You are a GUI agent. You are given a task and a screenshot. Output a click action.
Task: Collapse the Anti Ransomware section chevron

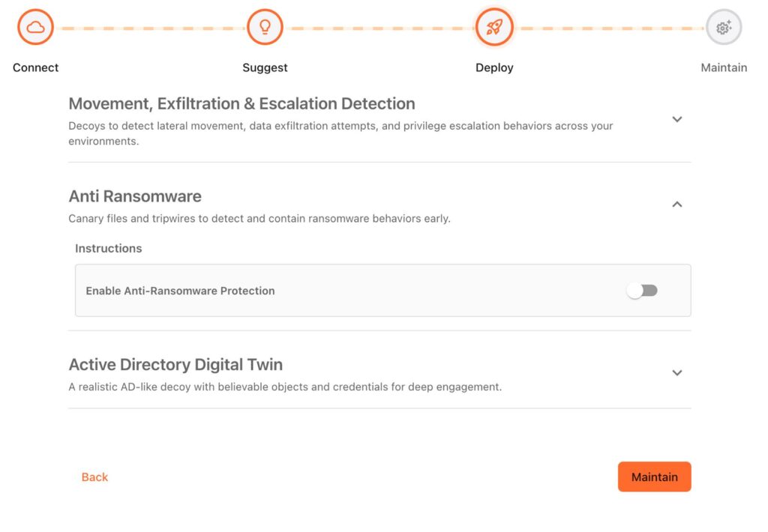tap(676, 204)
